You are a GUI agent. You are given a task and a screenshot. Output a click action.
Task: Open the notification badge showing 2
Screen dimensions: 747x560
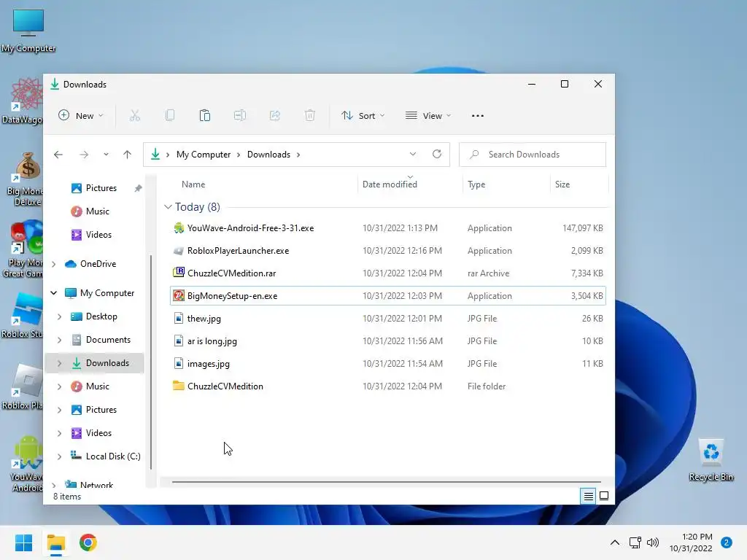click(x=727, y=542)
